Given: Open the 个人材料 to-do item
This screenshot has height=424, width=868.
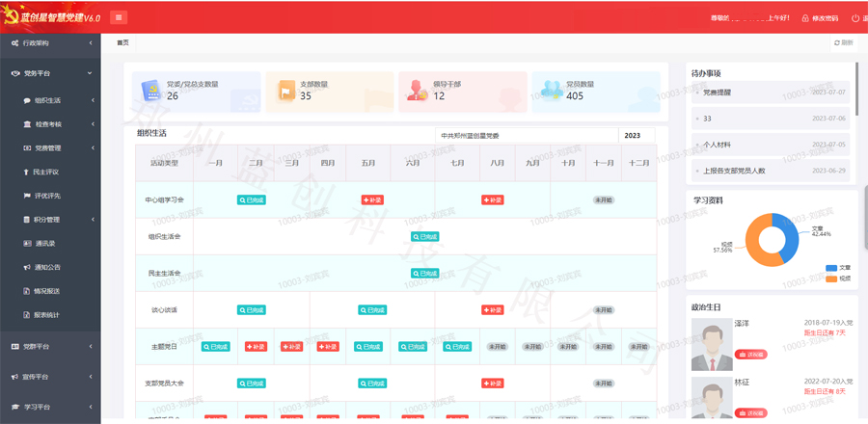Looking at the screenshot, I should (771, 145).
